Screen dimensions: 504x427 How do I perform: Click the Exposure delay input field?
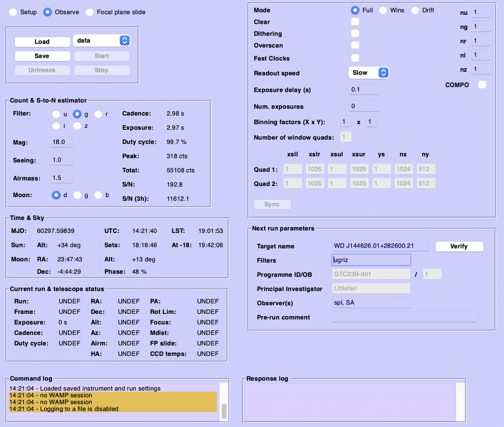(x=364, y=89)
